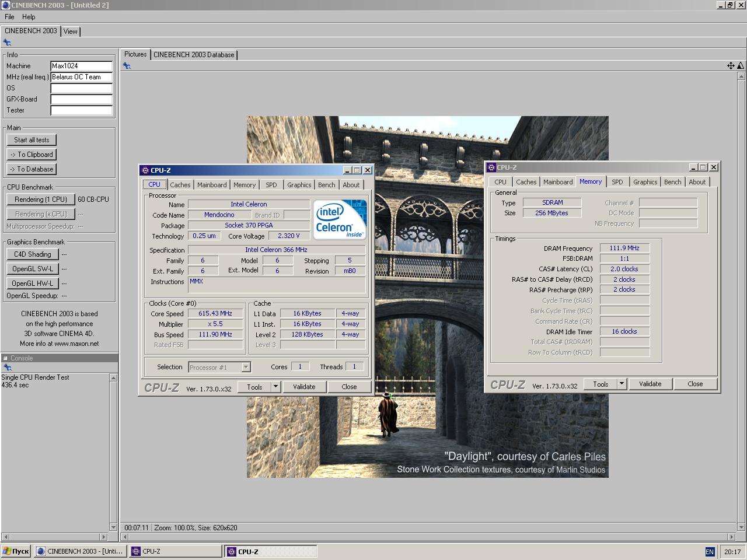Image resolution: width=747 pixels, height=560 pixels.
Task: Open Bench tab in right CPU-Z window
Action: 673,182
